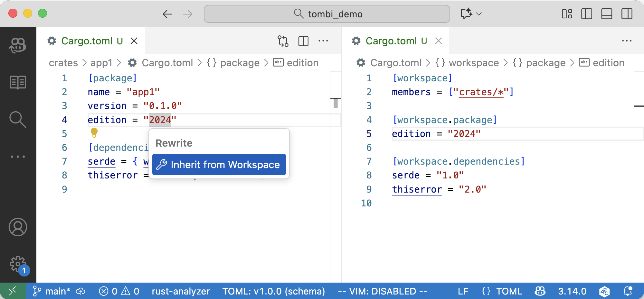Click rust-analyzer in the status bar
Image resolution: width=644 pixels, height=299 pixels.
click(x=181, y=291)
